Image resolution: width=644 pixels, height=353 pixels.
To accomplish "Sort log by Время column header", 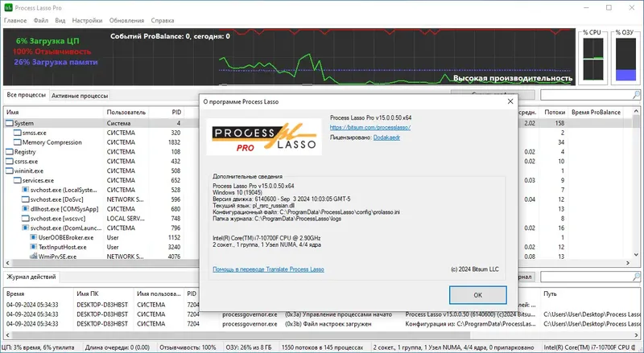I will point(39,293).
